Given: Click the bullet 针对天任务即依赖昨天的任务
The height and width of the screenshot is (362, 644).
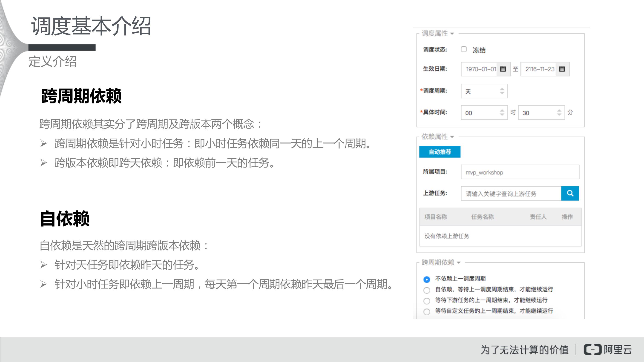Looking at the screenshot, I should 127,265.
